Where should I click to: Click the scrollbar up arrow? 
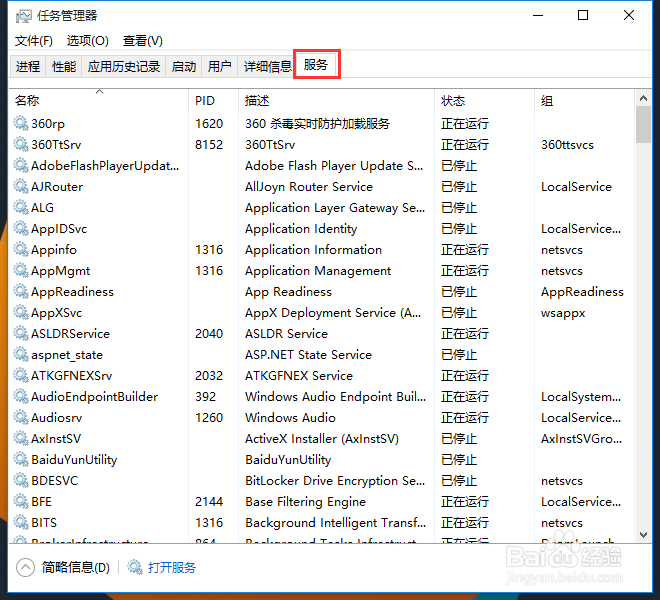(643, 99)
